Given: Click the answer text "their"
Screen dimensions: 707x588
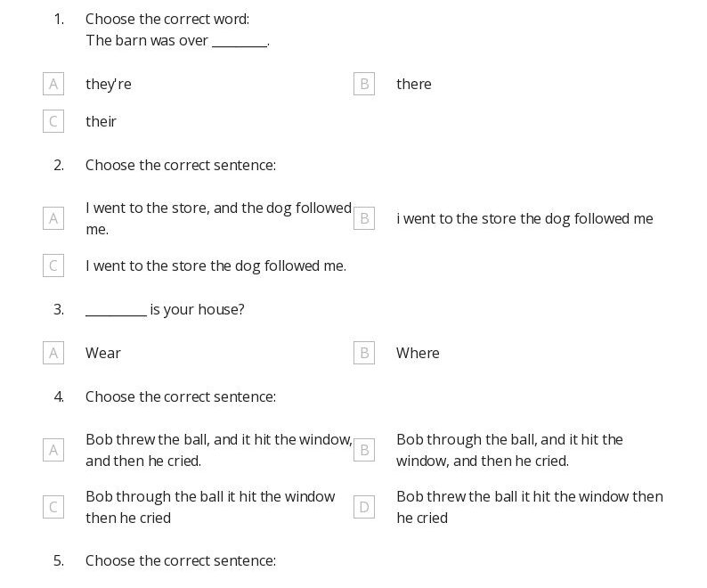Looking at the screenshot, I should (101, 121).
